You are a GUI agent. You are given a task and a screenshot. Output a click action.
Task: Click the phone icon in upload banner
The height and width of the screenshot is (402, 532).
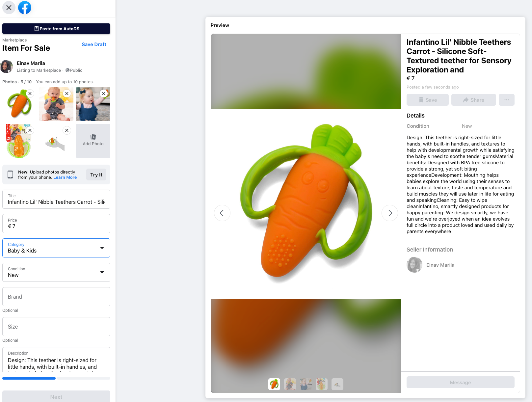point(10,174)
